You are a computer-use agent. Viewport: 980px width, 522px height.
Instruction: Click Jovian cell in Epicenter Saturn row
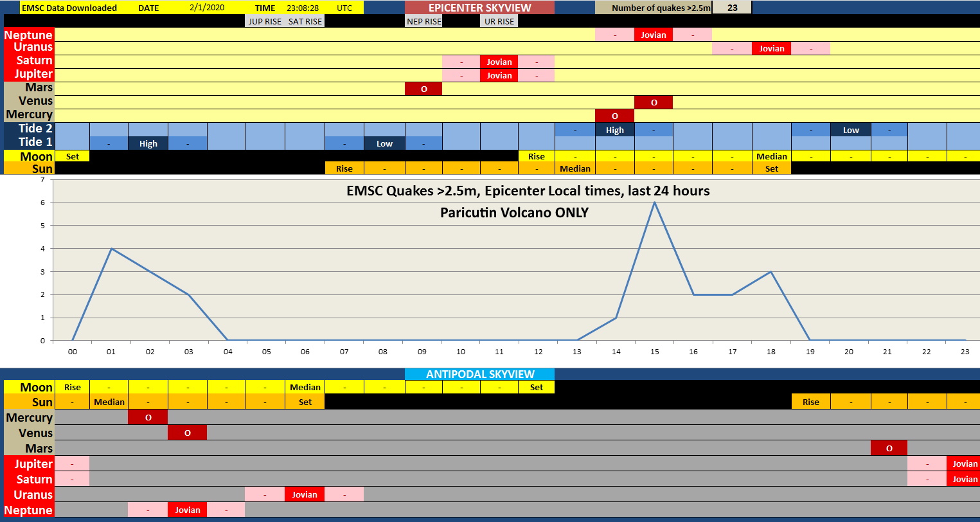(x=499, y=62)
